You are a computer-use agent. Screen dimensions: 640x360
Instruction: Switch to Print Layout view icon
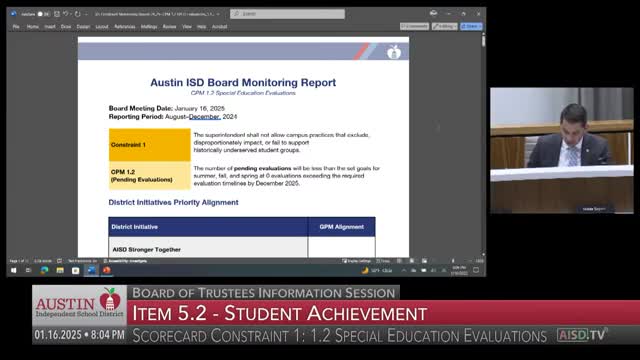coord(412,261)
